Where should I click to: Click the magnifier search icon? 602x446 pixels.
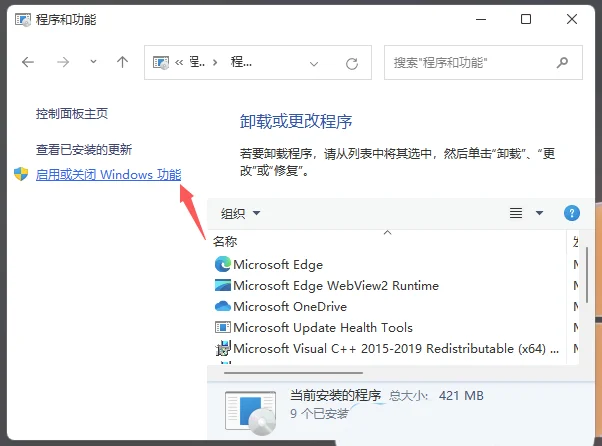[x=562, y=63]
